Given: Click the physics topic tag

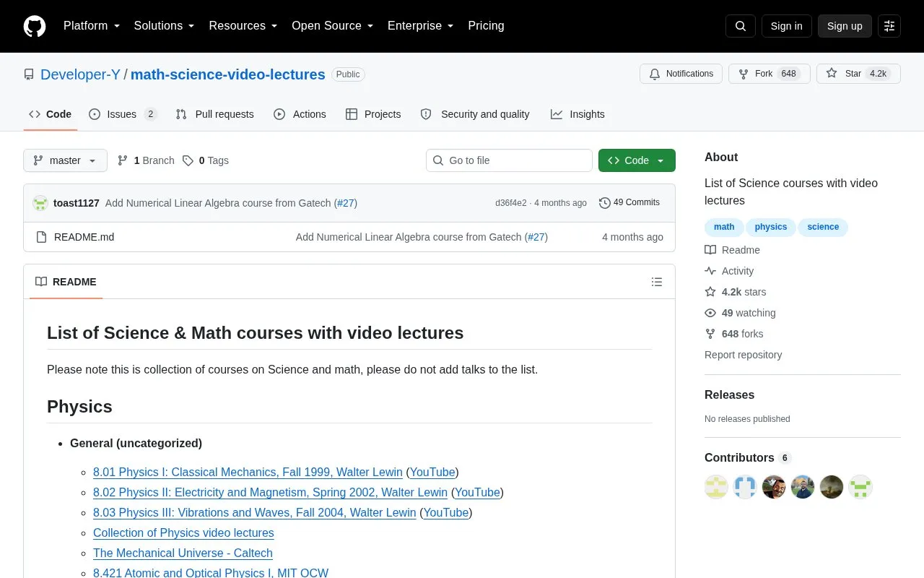Looking at the screenshot, I should pos(771,227).
